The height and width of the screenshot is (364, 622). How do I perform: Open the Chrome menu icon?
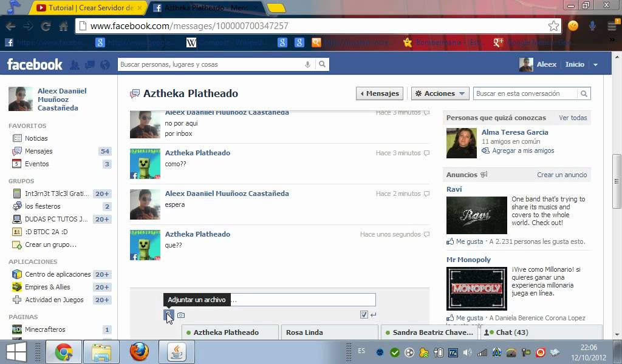pyautogui.click(x=612, y=26)
